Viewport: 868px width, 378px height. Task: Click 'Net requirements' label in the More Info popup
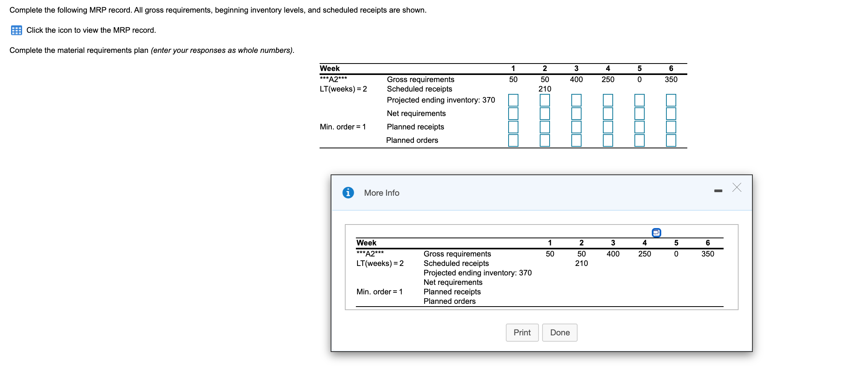click(x=453, y=282)
